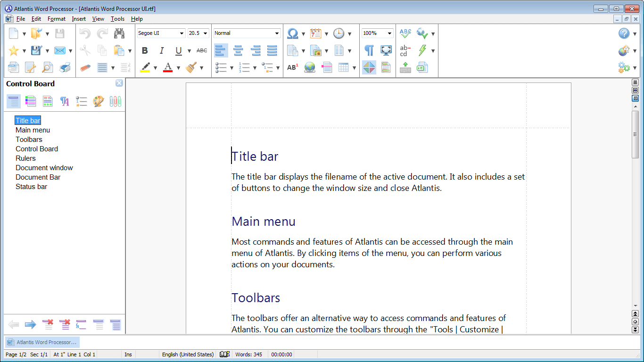Click the Print preview magnifier icon

(x=48, y=67)
